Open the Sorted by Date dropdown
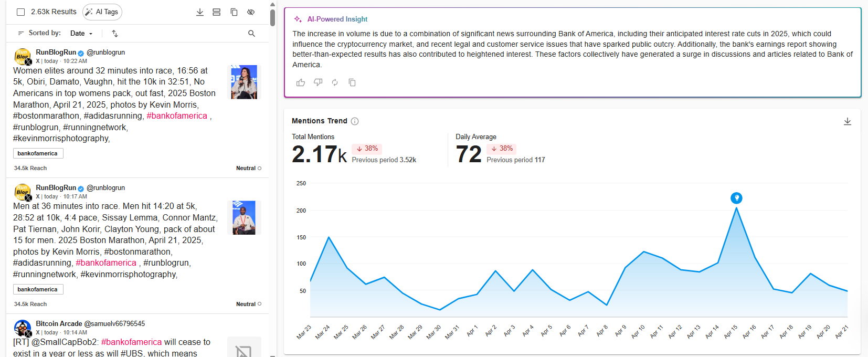This screenshot has width=868, height=357. pos(81,33)
